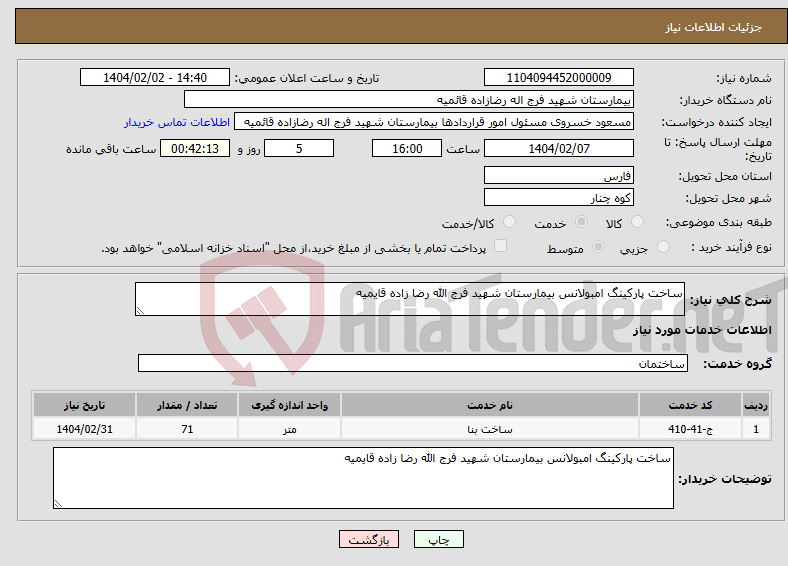Image resolution: width=788 pixels, height=566 pixels.
Task: Click the unit cell متر
Action: (x=289, y=429)
